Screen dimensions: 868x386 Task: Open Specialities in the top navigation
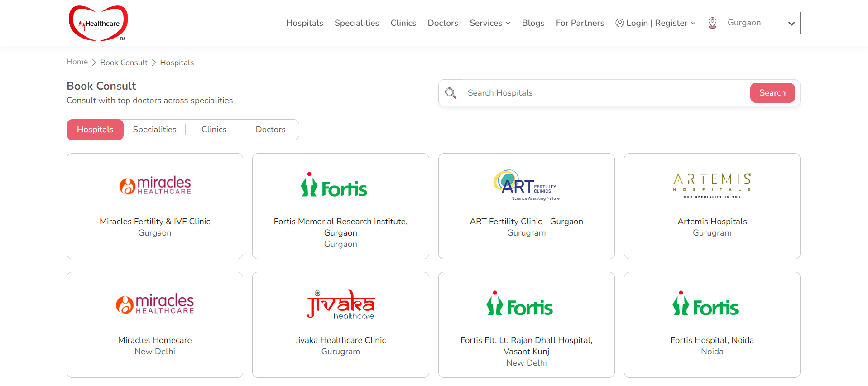click(357, 23)
